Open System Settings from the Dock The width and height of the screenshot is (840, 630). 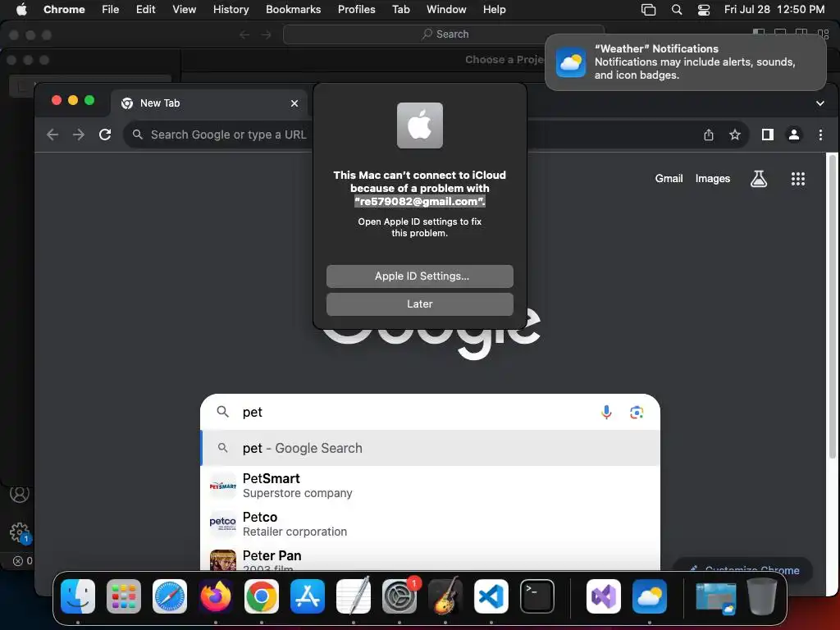[399, 596]
